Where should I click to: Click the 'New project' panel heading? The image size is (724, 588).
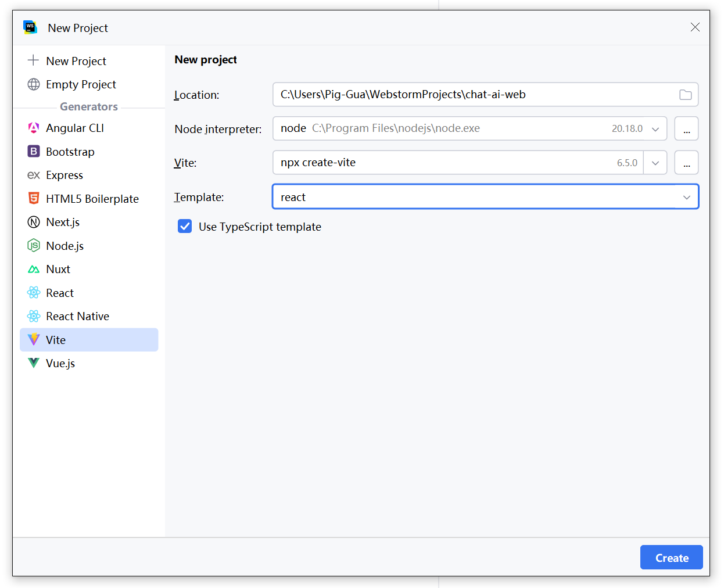tap(206, 59)
